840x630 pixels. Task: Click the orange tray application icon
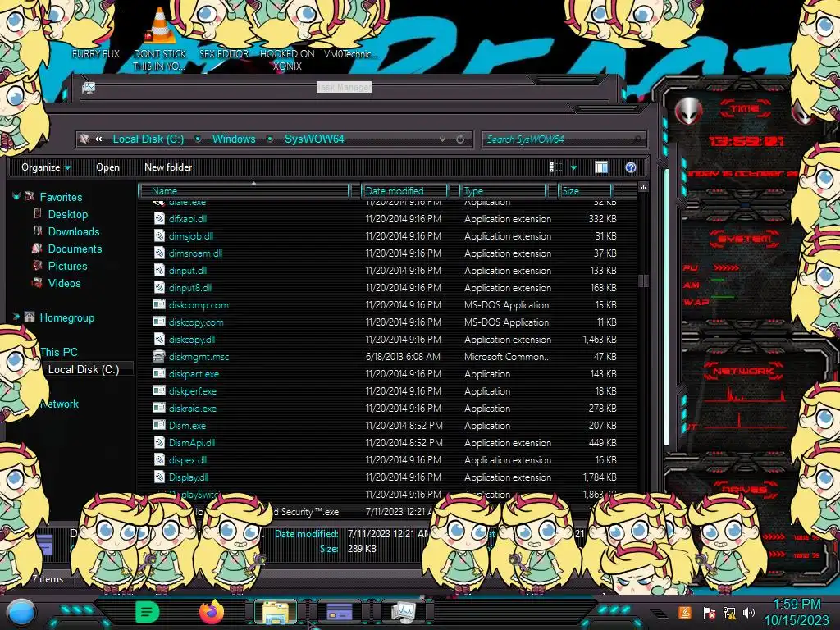685,612
